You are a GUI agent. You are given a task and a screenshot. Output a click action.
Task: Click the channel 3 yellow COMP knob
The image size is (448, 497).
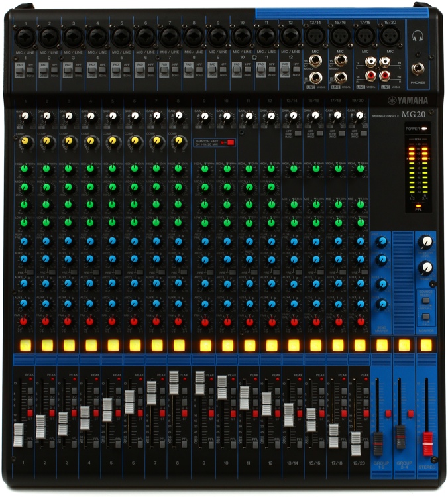coord(69,140)
